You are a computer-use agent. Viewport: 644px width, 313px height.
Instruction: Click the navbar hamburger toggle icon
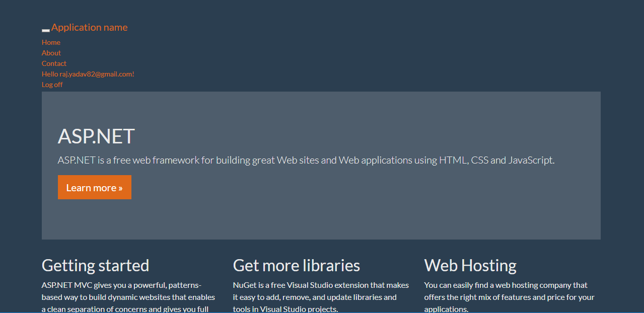[x=45, y=30]
